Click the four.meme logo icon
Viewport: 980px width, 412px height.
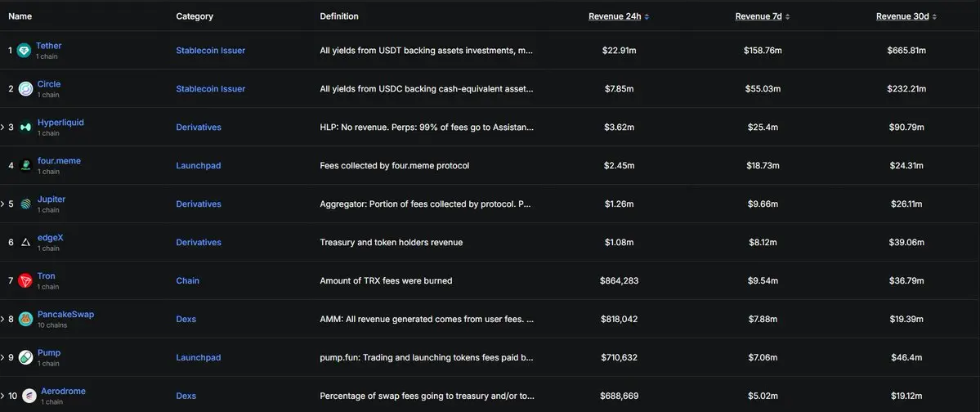coord(25,166)
